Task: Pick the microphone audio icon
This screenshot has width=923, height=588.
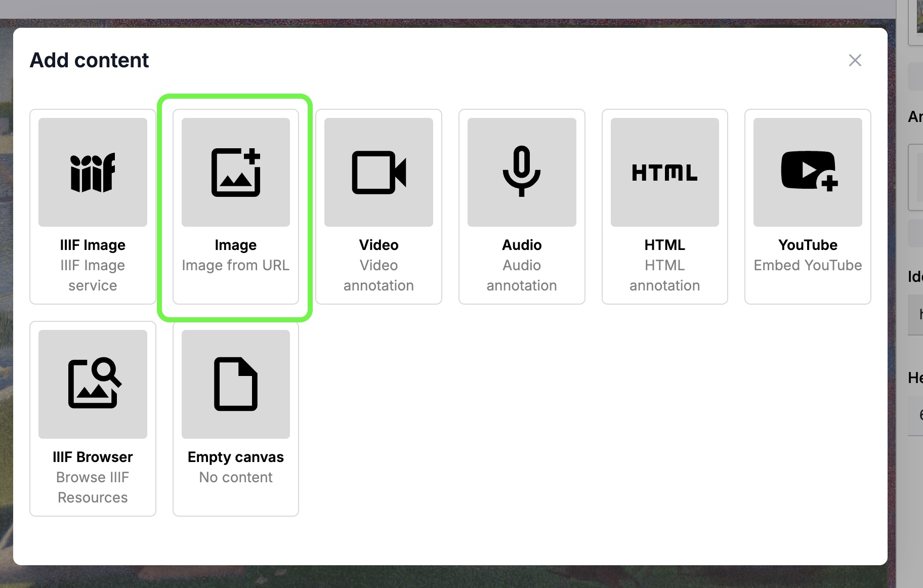Action: click(522, 172)
